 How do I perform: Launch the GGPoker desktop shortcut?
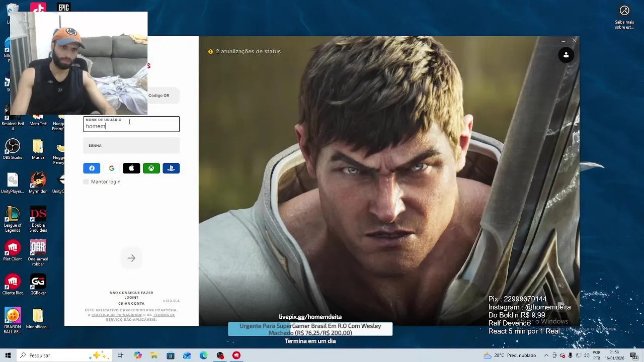pos(38,285)
